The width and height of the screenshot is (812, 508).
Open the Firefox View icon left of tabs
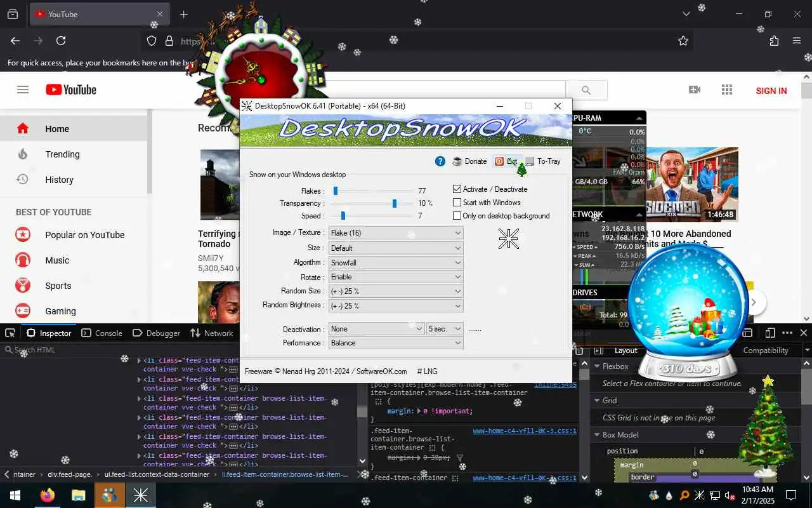click(13, 14)
